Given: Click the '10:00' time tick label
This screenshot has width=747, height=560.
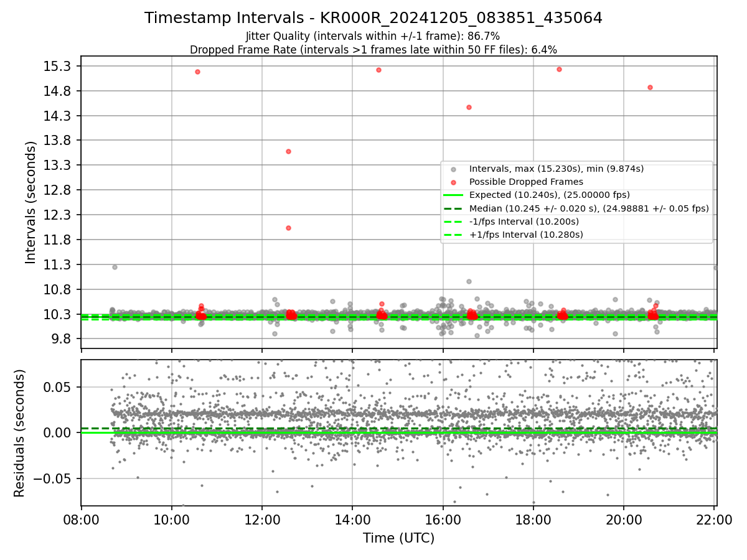Looking at the screenshot, I should click(171, 521).
